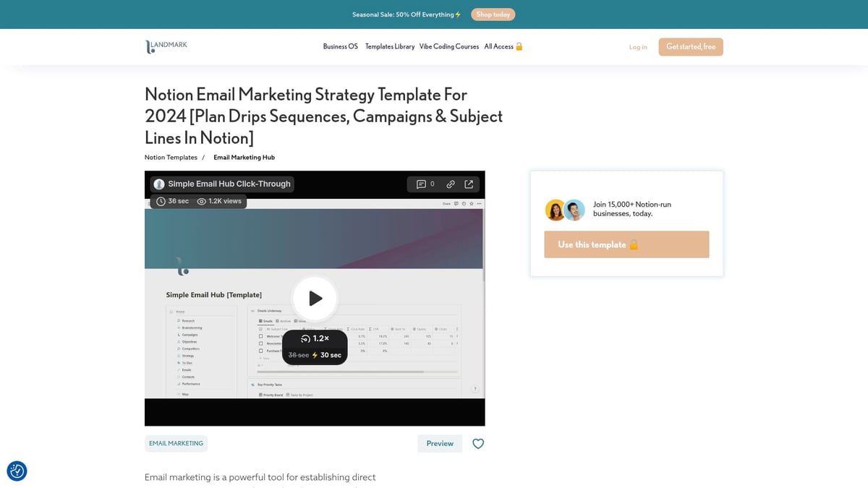The height and width of the screenshot is (488, 868).
Task: Click the Use this template button
Action: pos(626,244)
